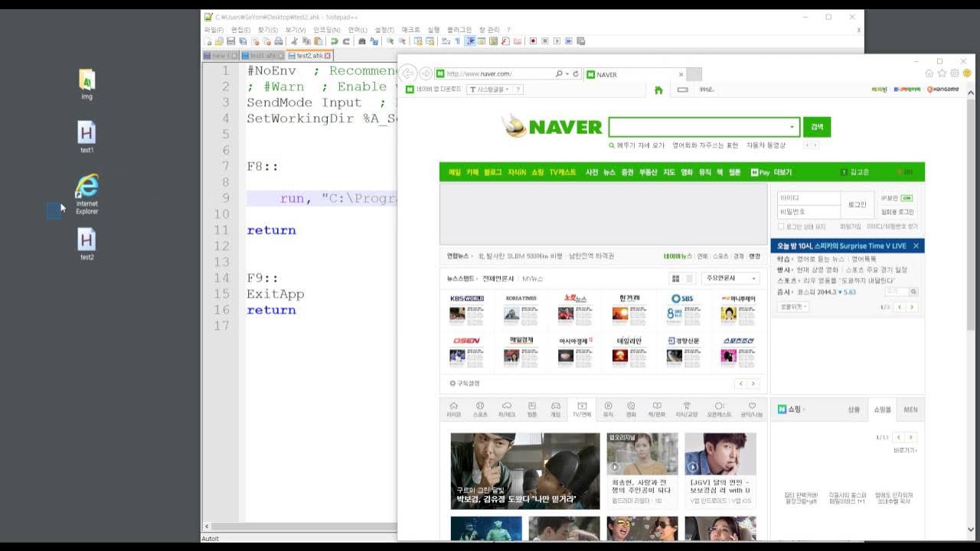Select test1 script icon on desktop

87,137
